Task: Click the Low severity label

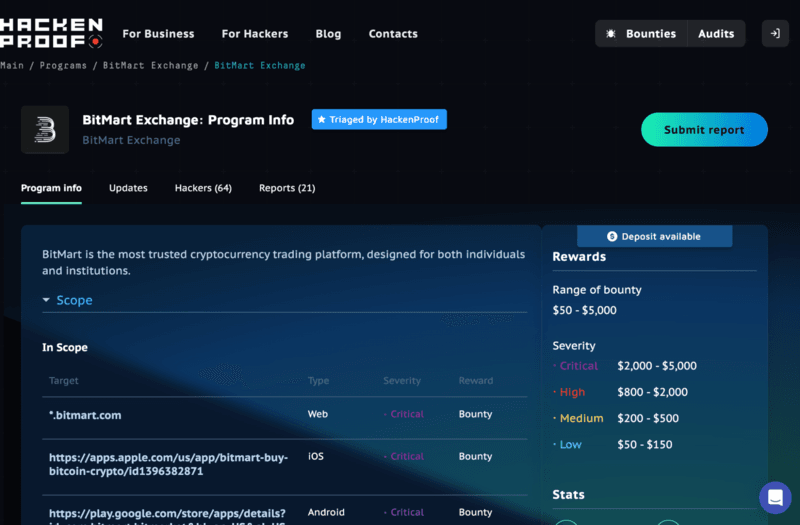Action: click(570, 445)
